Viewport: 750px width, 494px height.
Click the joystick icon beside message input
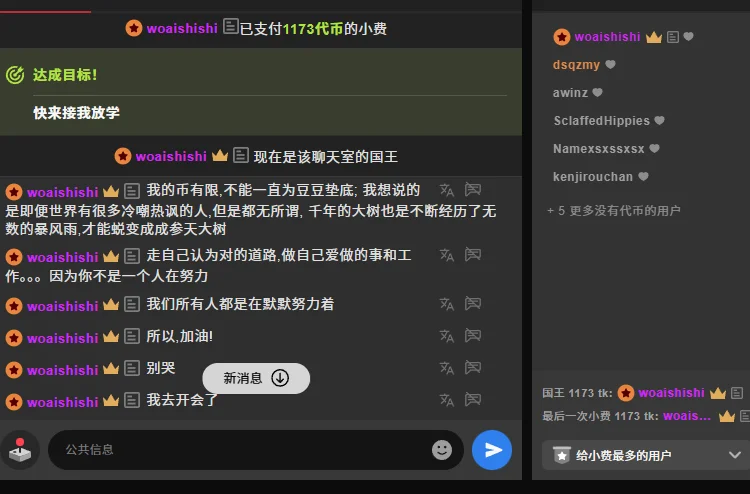pyautogui.click(x=20, y=451)
